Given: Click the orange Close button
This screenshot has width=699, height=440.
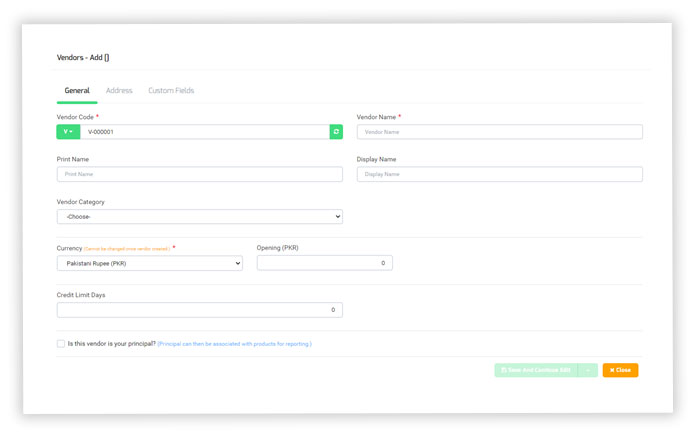Looking at the screenshot, I should coord(620,370).
